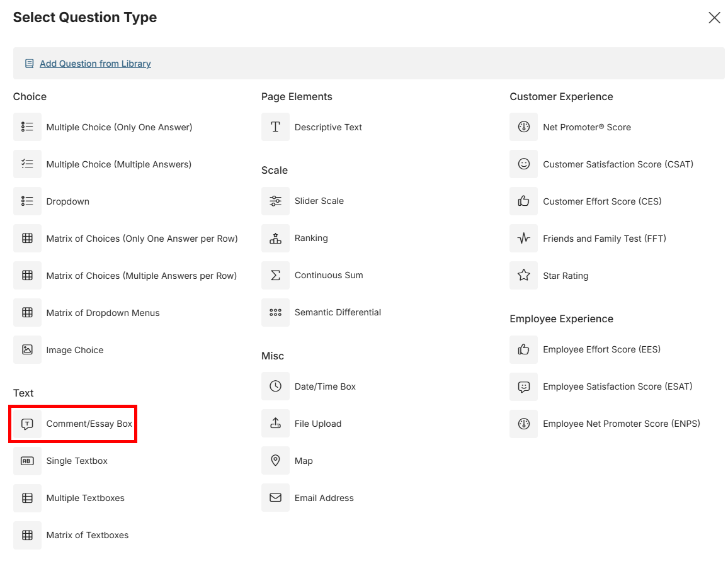Image resolution: width=728 pixels, height=564 pixels.
Task: Close the Select Question Type dialog
Action: [x=714, y=18]
